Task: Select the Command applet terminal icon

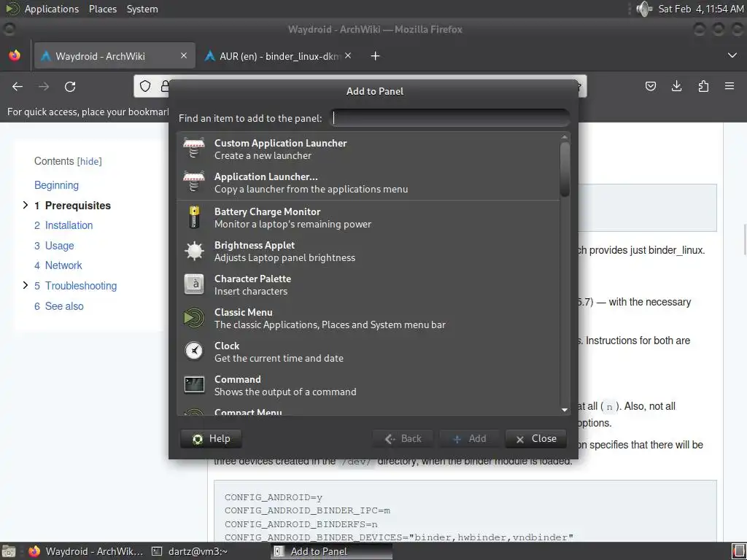Action: pos(194,385)
